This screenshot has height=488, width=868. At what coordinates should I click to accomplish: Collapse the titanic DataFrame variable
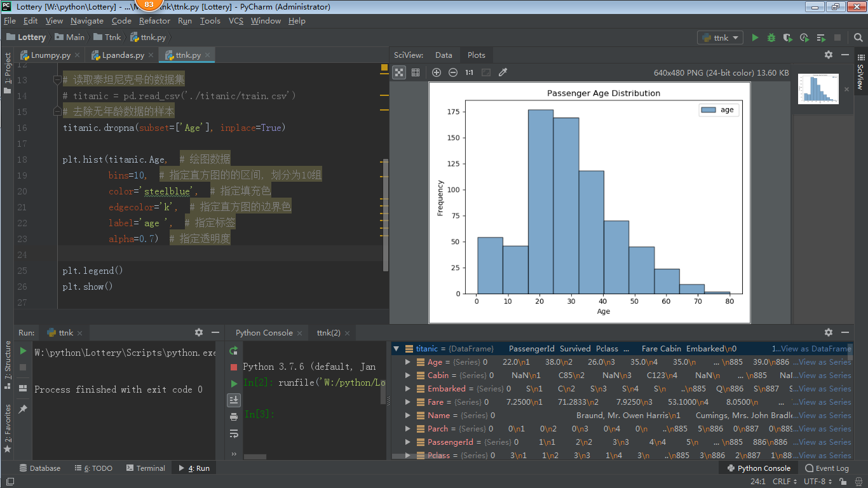(397, 349)
